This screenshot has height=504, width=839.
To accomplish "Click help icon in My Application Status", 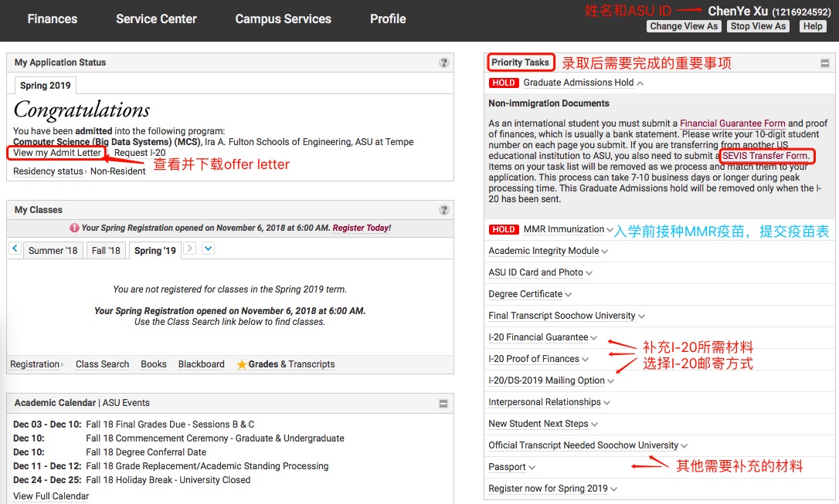I will click(444, 63).
